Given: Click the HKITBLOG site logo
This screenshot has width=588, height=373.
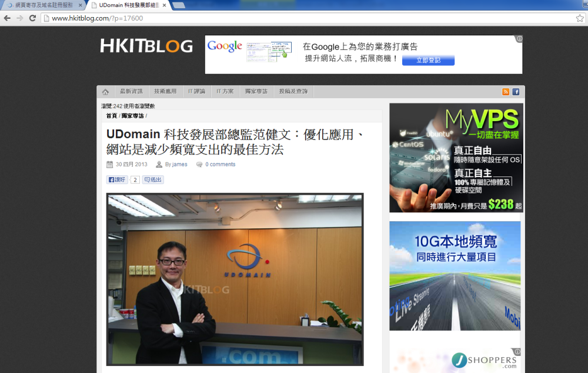Looking at the screenshot, I should (146, 46).
